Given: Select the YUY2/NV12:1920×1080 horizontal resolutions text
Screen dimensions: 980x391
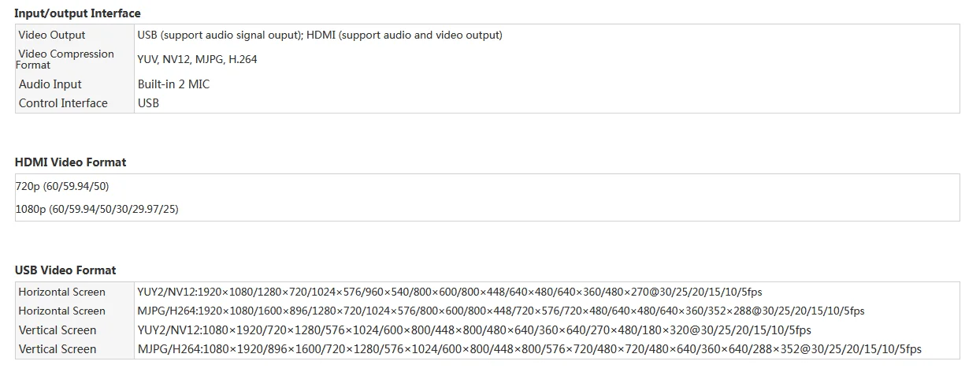Looking at the screenshot, I should click(449, 292).
